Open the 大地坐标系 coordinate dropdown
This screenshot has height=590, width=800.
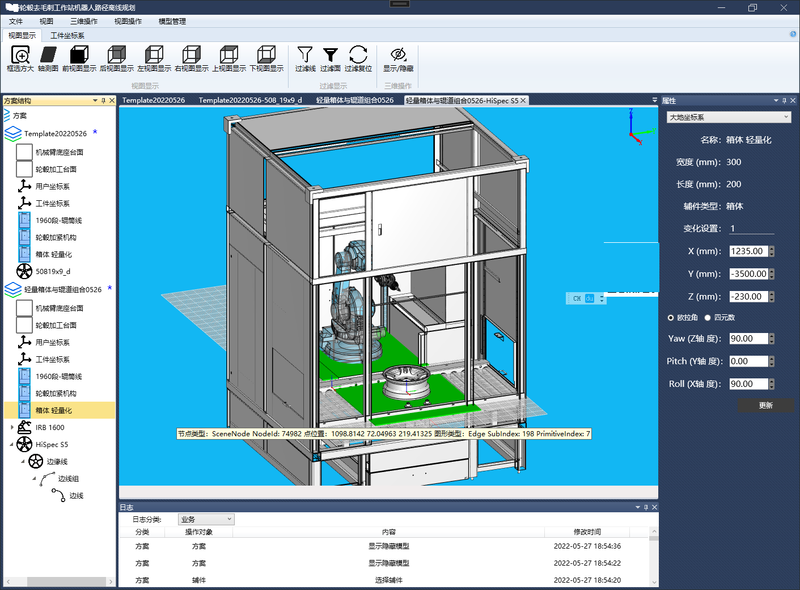[x=729, y=117]
